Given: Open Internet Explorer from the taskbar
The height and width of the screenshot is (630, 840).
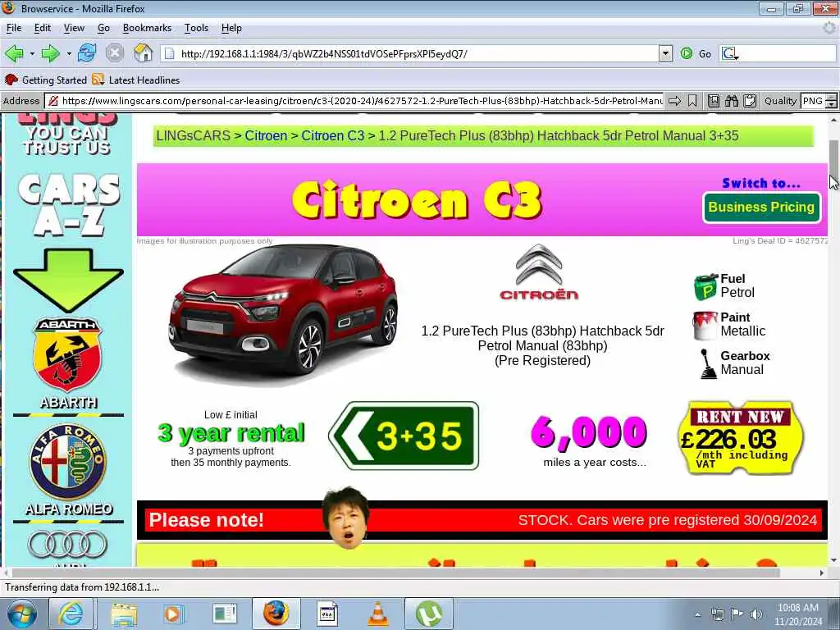Looking at the screenshot, I should click(71, 614).
